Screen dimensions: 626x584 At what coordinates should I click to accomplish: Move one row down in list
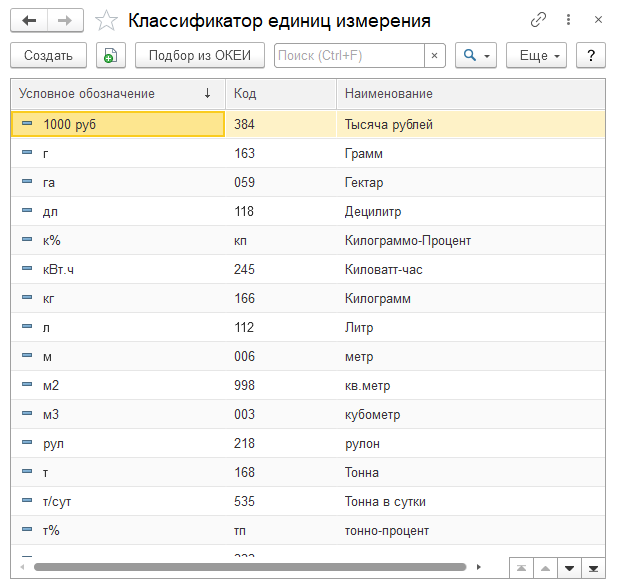(x=569, y=568)
